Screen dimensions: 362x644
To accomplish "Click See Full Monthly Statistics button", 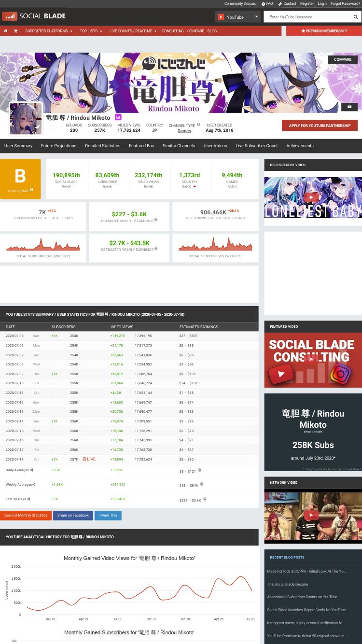I will point(26,515).
